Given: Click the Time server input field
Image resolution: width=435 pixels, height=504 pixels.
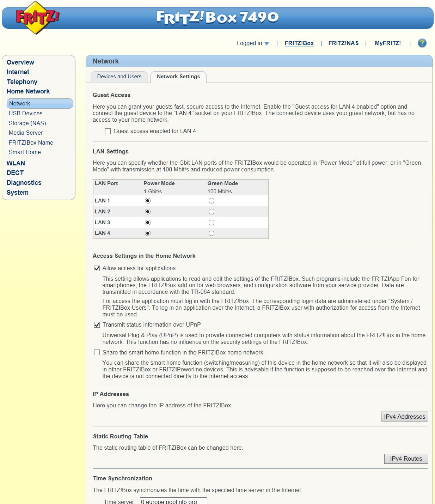Looking at the screenshot, I should click(173, 501).
